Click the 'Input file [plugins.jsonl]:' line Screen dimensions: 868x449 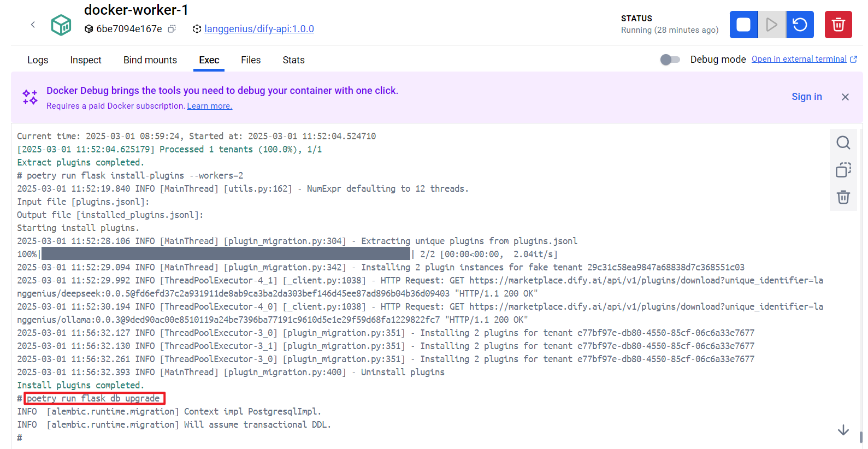pos(83,202)
